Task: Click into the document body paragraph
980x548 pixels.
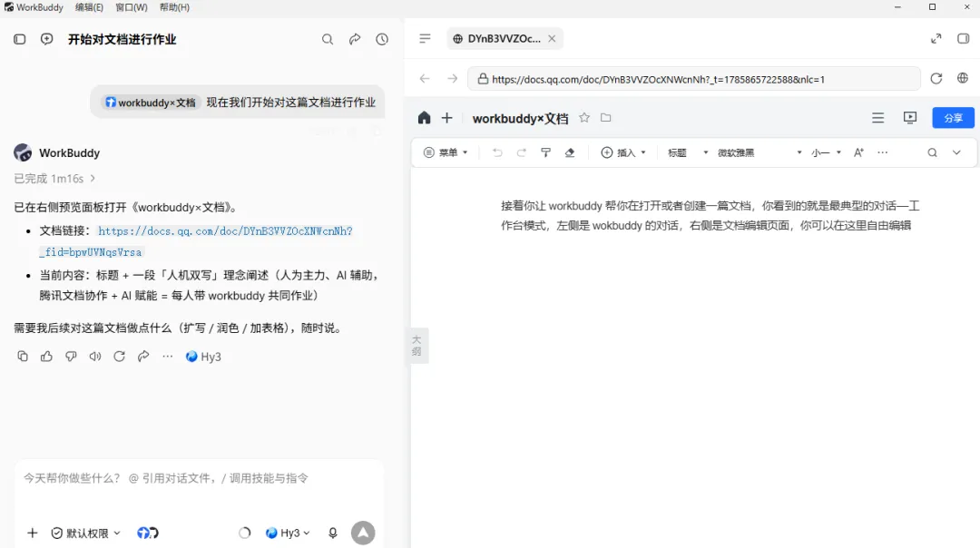Action: pyautogui.click(x=710, y=216)
